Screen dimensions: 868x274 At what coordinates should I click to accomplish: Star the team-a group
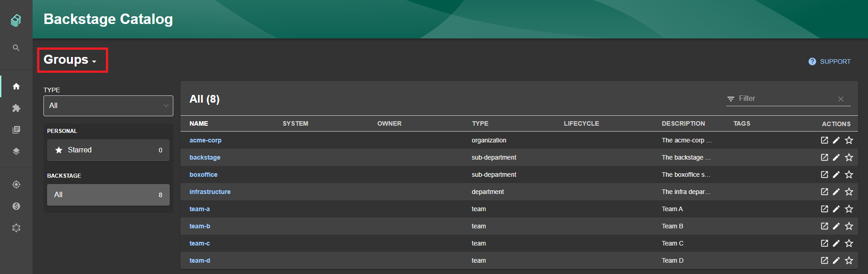tap(849, 209)
